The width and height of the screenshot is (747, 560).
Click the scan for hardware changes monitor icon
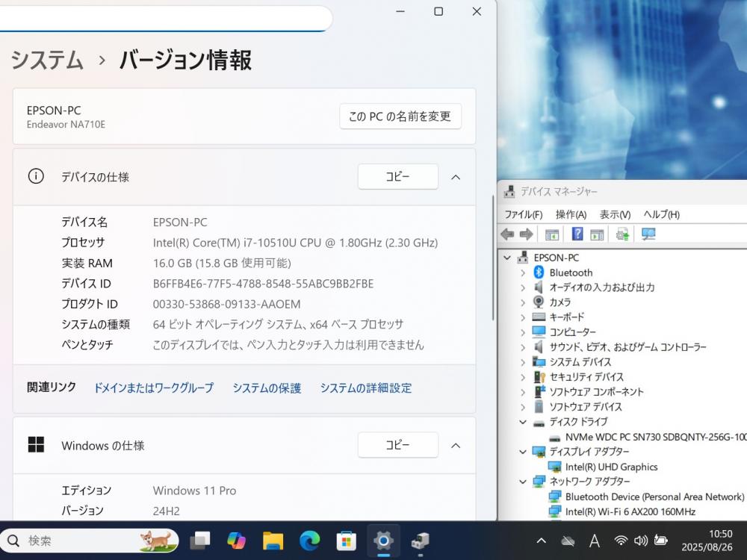648,234
